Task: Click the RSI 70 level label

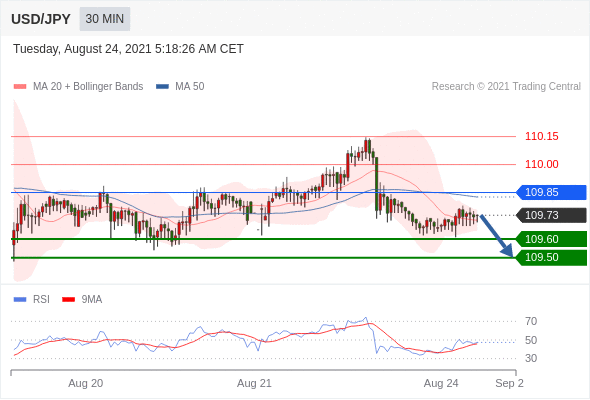Action: (x=531, y=321)
